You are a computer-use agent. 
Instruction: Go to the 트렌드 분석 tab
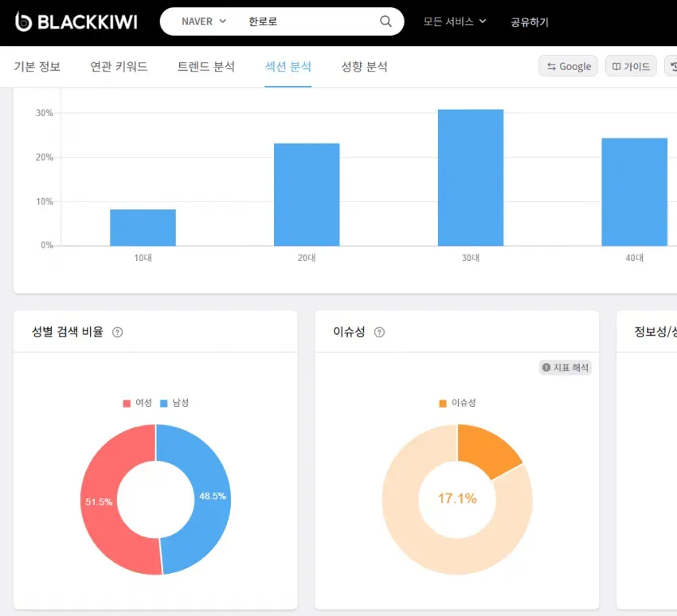(206, 66)
